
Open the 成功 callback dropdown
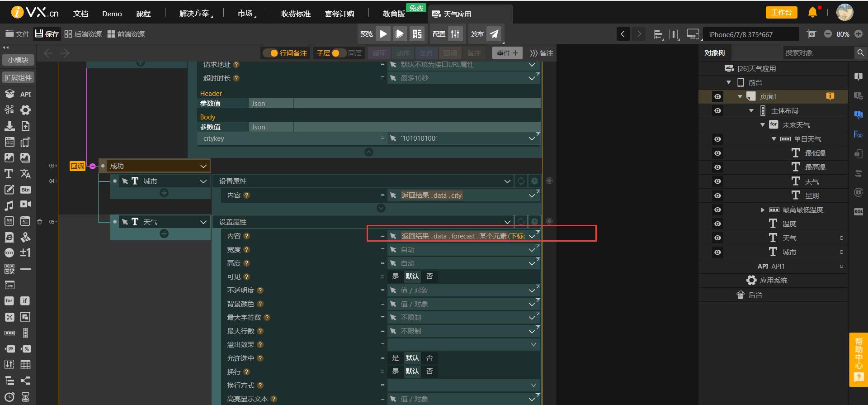[x=203, y=166]
